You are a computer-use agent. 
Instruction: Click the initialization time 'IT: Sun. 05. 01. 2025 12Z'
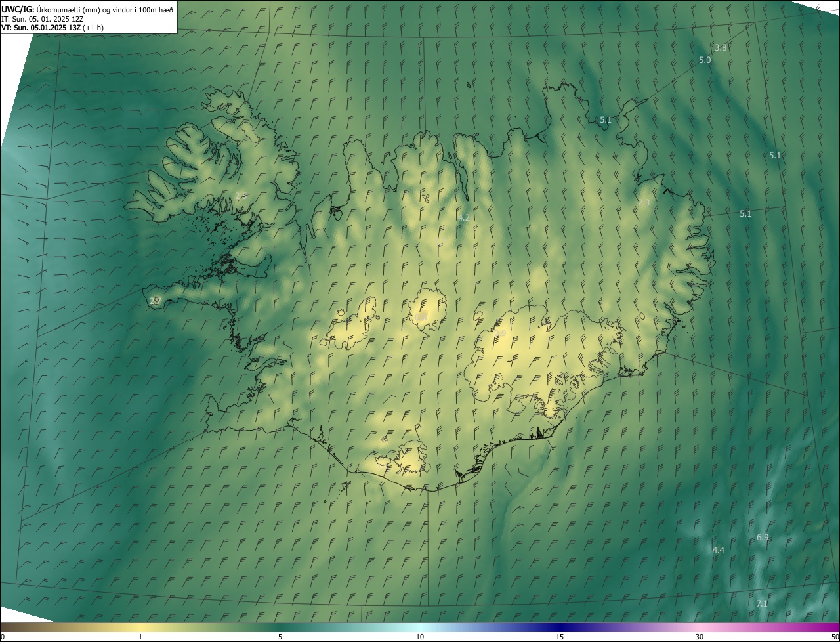(x=42, y=18)
